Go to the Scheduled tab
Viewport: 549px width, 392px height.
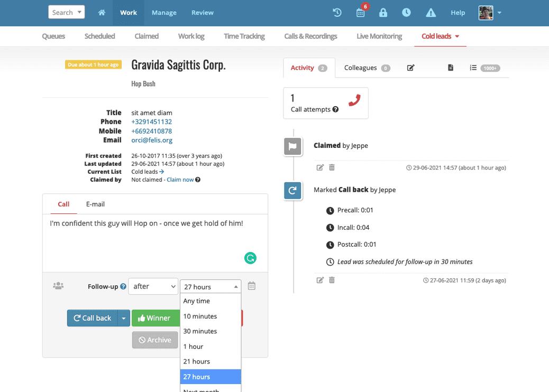pos(99,36)
